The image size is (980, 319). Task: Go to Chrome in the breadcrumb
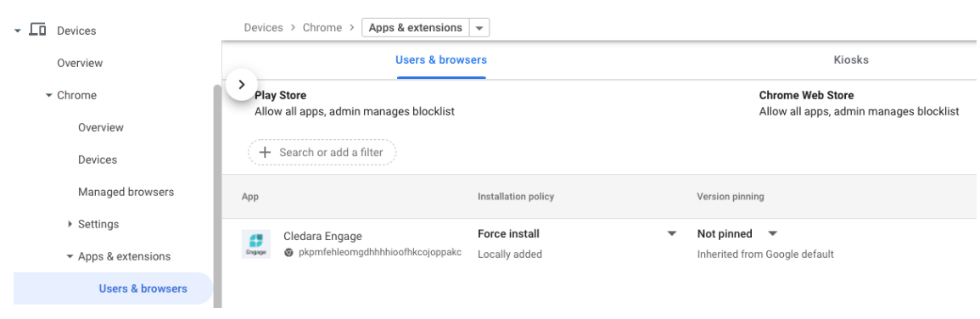(x=322, y=27)
